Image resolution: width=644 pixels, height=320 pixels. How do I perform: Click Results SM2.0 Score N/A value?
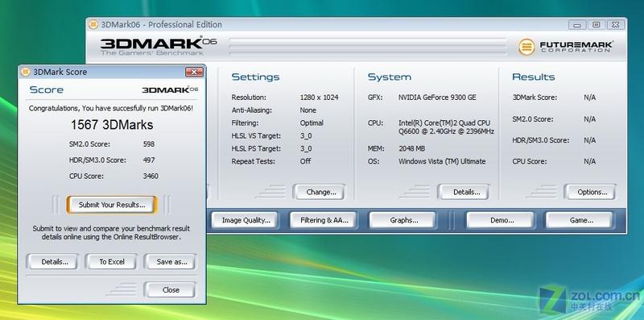click(589, 118)
